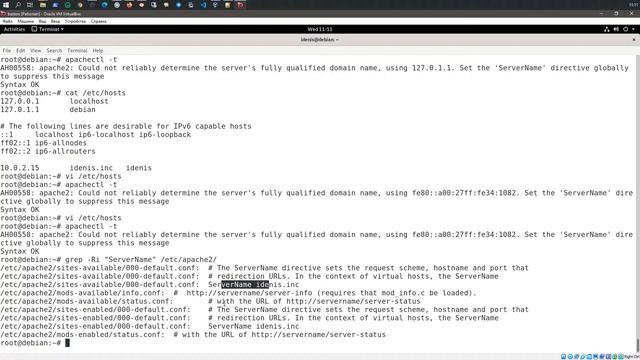The image size is (640, 360).
Task: Click mods-enabled/status.conf result line
Action: point(193,335)
